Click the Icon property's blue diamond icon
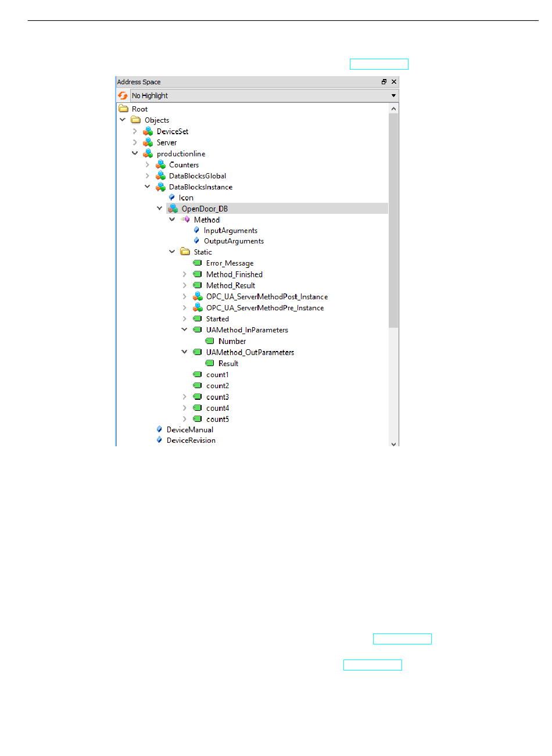The height and width of the screenshot is (756, 552). (172, 198)
